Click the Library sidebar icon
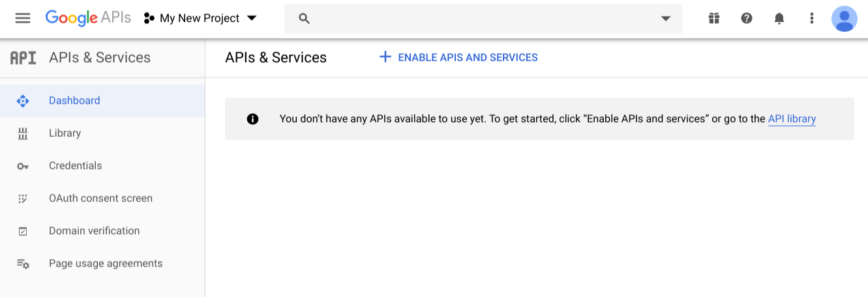This screenshot has height=297, width=868. [23, 134]
